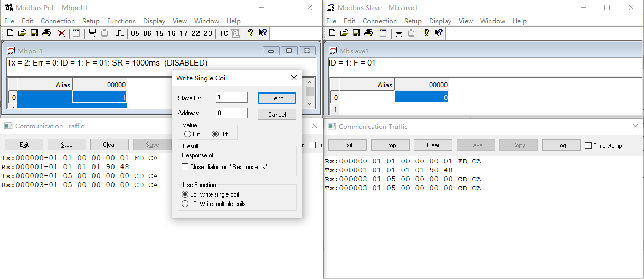Image resolution: width=644 pixels, height=279 pixels.
Task: Click Print icon in Modbus Poll toolbar
Action: pyautogui.click(x=46, y=33)
